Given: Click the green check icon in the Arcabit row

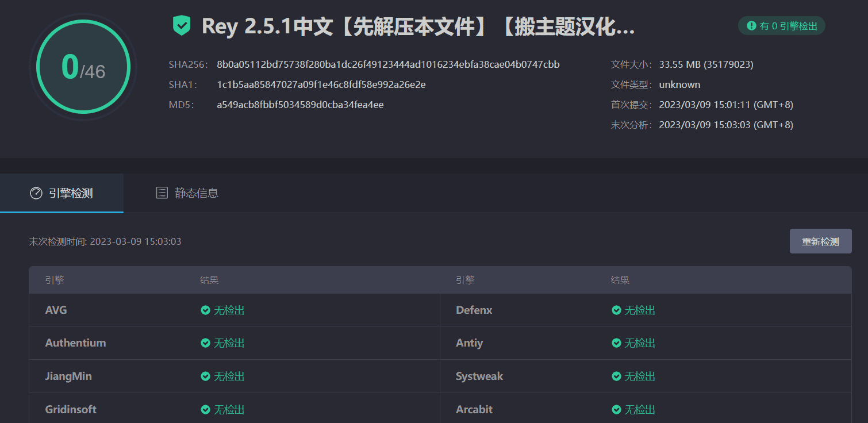Looking at the screenshot, I should [x=616, y=410].
